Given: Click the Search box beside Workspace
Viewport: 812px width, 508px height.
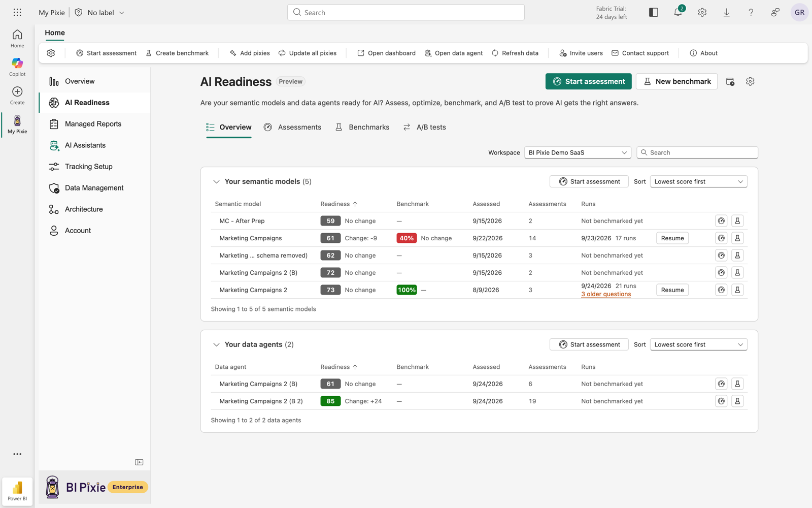Looking at the screenshot, I should point(697,152).
